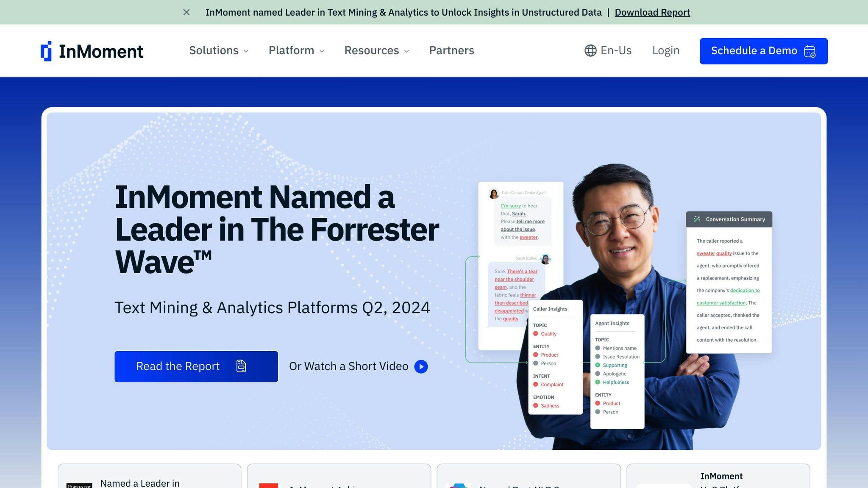Click the Forrester logo in bottom card
This screenshot has height=488, width=868.
pyautogui.click(x=79, y=485)
